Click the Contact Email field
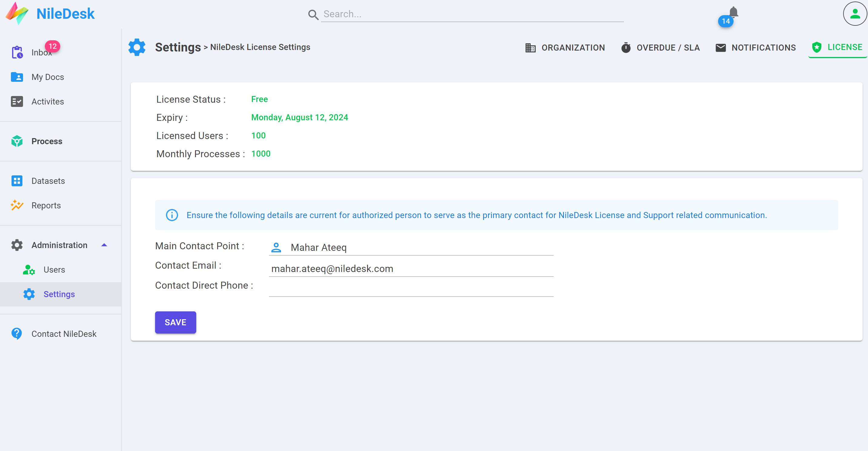 [411, 269]
